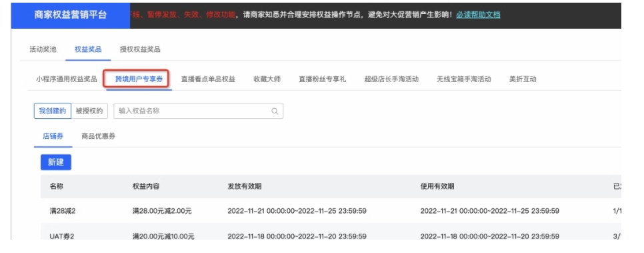Select the 我创建的 toggle
644x253 pixels.
pos(53,111)
